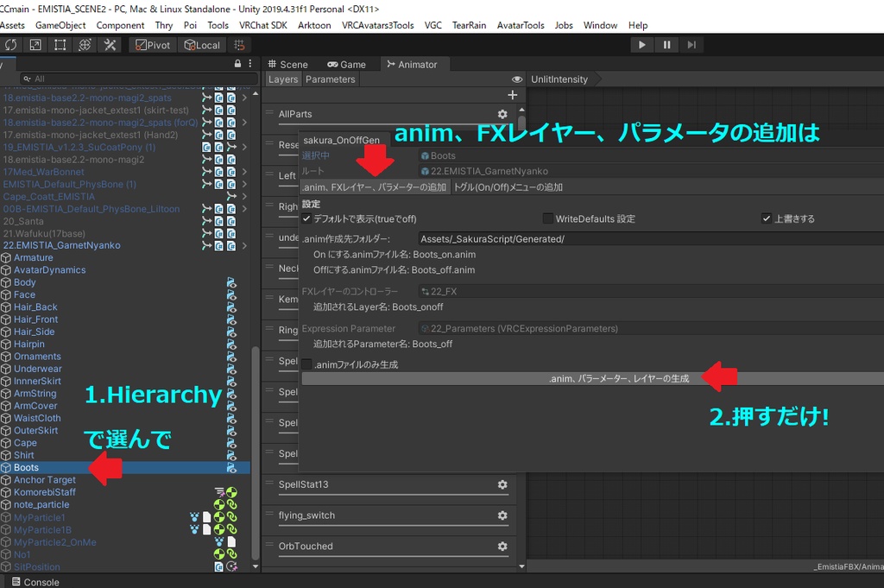884x588 pixels.
Task: Switch to the Scene tab
Action: pyautogui.click(x=287, y=64)
